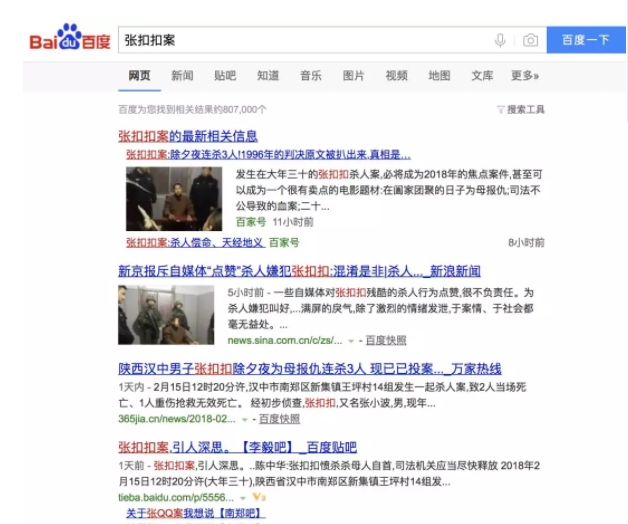Open 张扣扣案的最新相关信息 headline link

pos(188,136)
